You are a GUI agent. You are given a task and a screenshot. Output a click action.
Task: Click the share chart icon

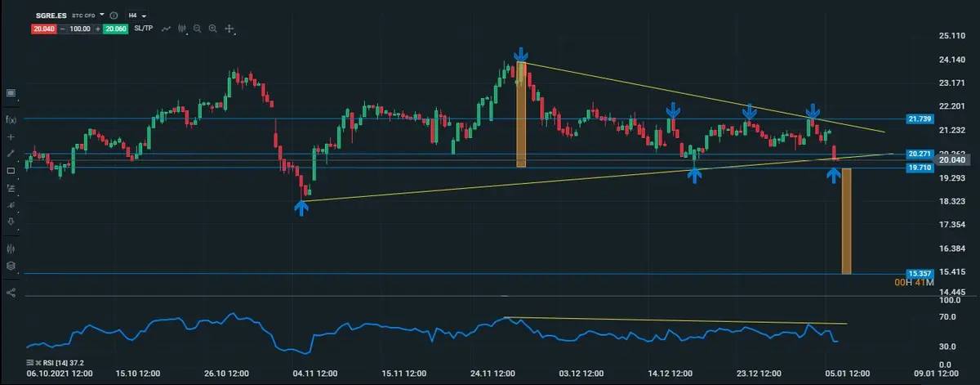click(x=11, y=292)
